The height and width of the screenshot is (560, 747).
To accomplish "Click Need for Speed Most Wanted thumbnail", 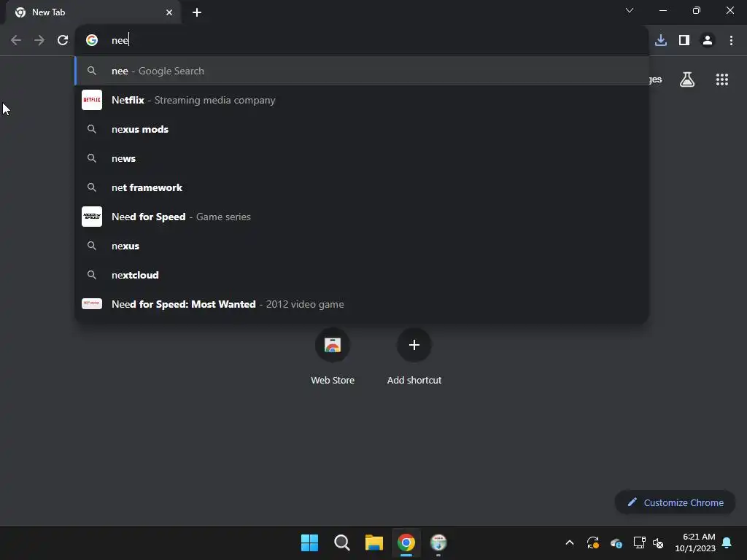I will point(92,304).
